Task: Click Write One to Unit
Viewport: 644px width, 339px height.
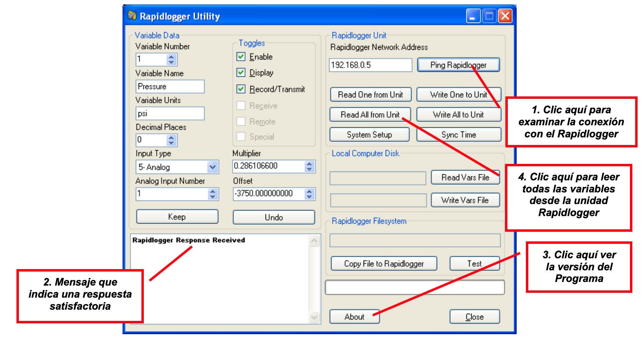Action: click(x=459, y=94)
